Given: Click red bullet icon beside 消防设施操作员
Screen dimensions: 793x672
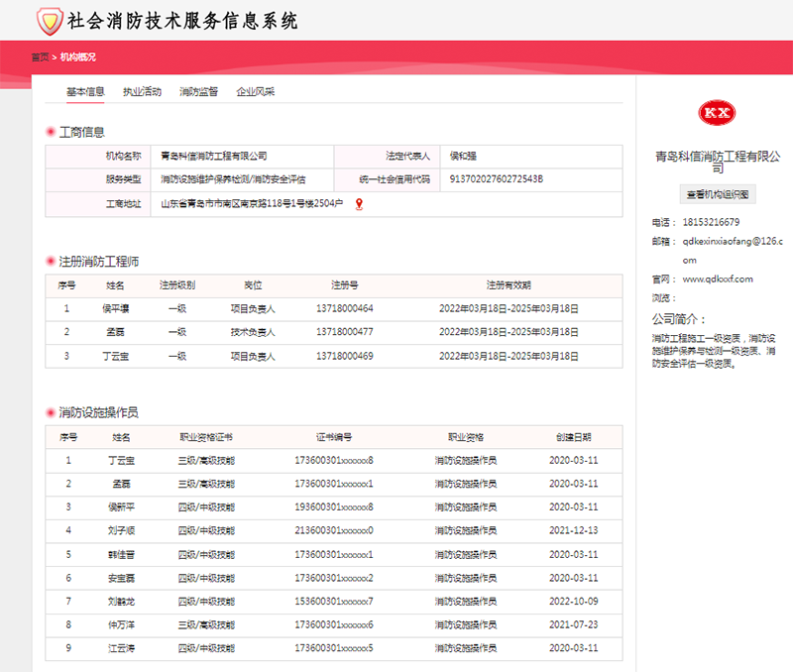Looking at the screenshot, I should (x=51, y=412).
